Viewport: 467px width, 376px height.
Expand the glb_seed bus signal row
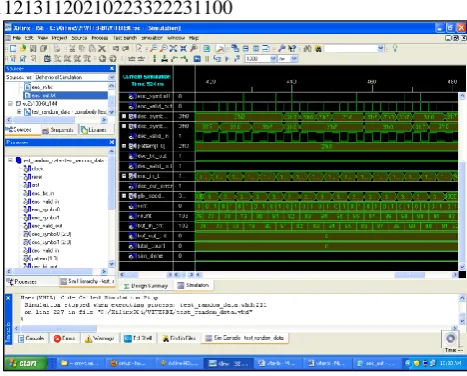point(124,196)
